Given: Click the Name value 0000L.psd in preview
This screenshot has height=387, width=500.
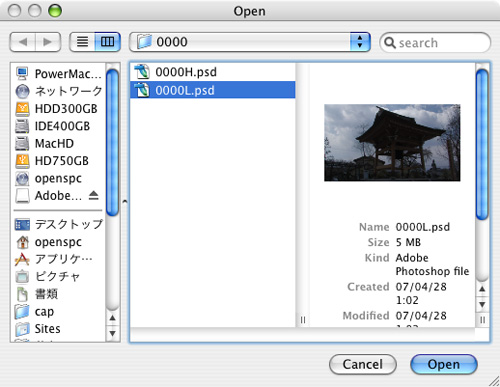Looking at the screenshot, I should click(x=423, y=227).
